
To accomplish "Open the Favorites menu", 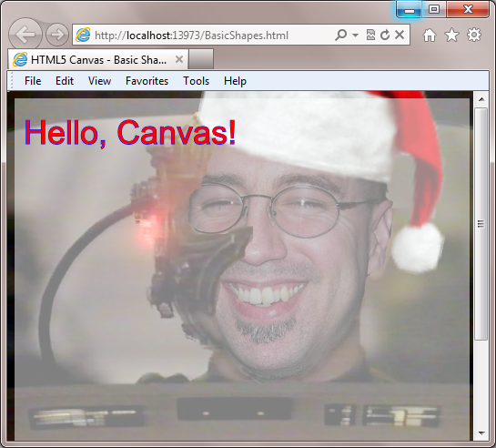I will pos(147,81).
